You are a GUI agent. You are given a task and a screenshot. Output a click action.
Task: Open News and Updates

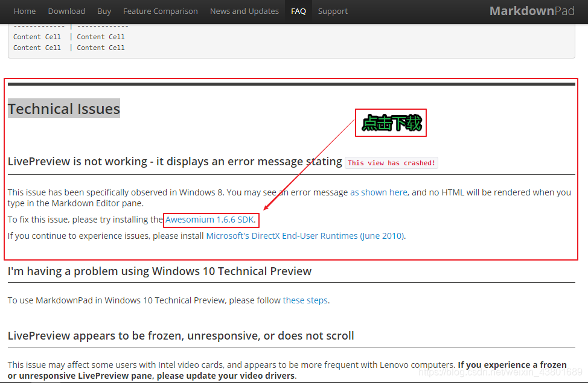(x=244, y=11)
